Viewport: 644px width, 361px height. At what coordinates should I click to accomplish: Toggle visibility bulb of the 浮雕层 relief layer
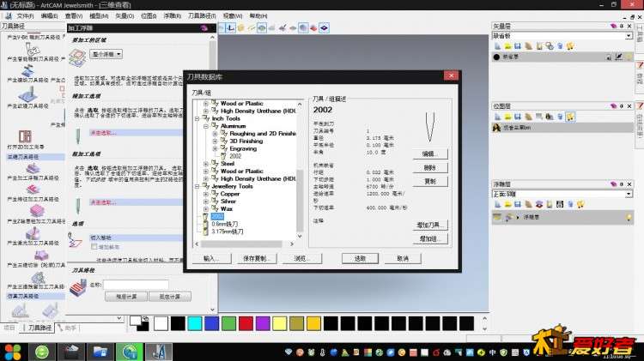629,218
